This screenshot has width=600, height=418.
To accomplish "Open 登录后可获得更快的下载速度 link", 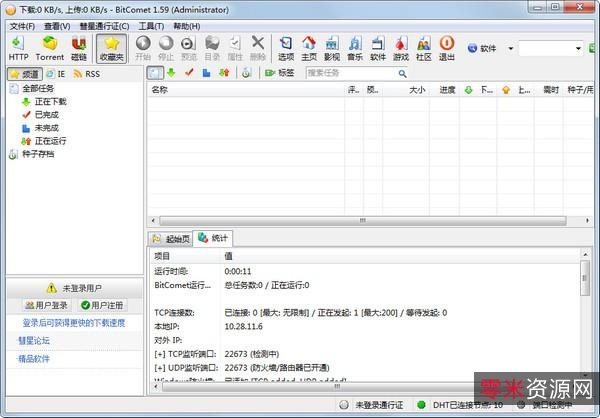I will tap(74, 323).
